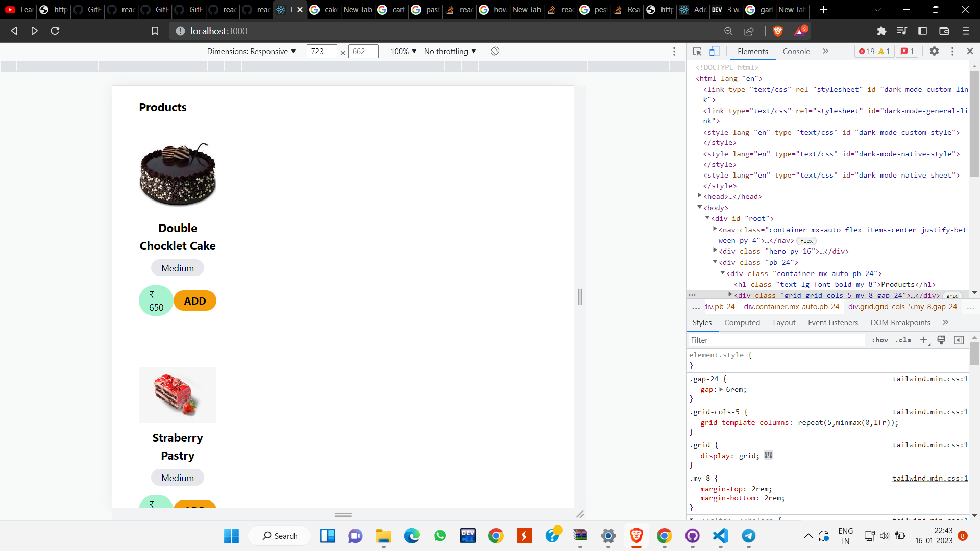Toggle the :hov pseudo-class panel
The width and height of the screenshot is (980, 551).
pyautogui.click(x=880, y=340)
